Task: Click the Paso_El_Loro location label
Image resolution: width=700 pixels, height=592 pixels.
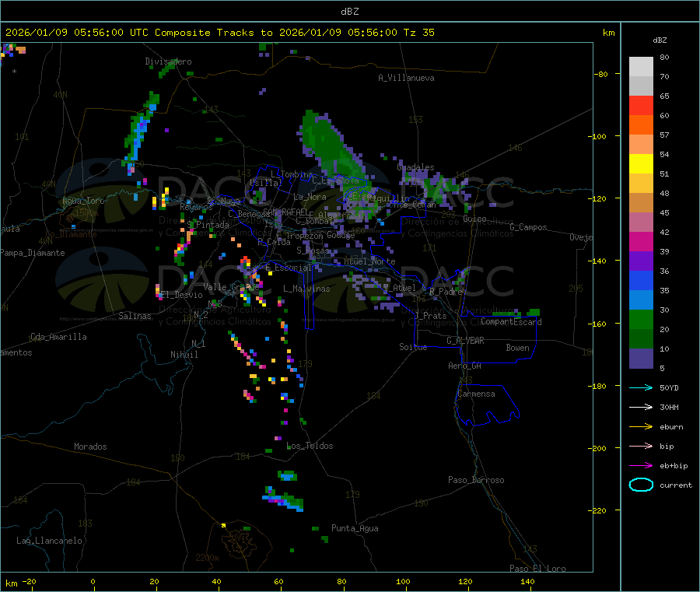Action: pos(538,569)
